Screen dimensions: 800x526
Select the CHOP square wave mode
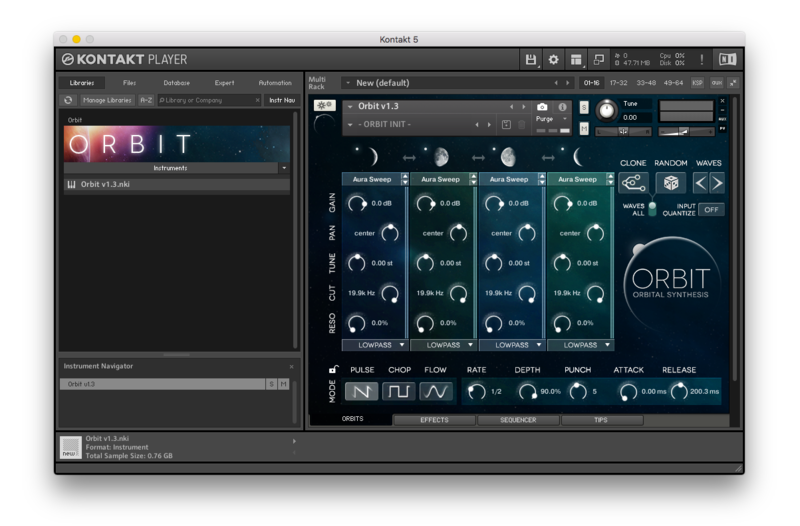pyautogui.click(x=400, y=392)
